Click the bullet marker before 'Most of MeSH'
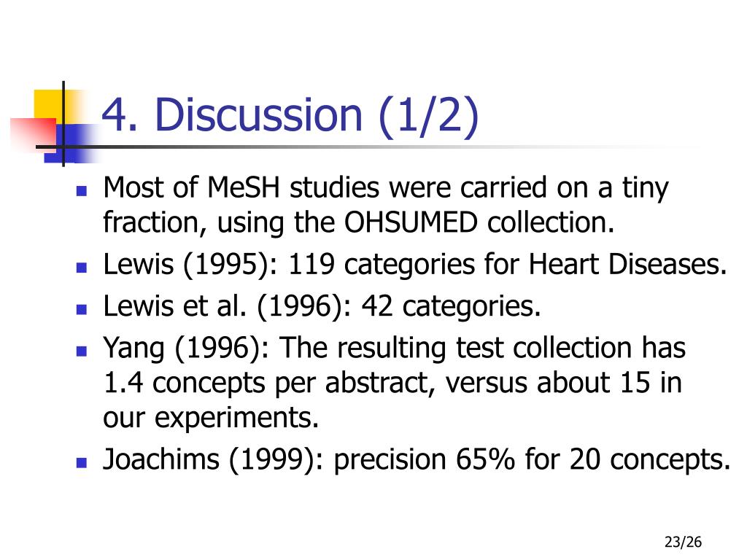This screenshot has height=560, width=747. pyautogui.click(x=82, y=191)
